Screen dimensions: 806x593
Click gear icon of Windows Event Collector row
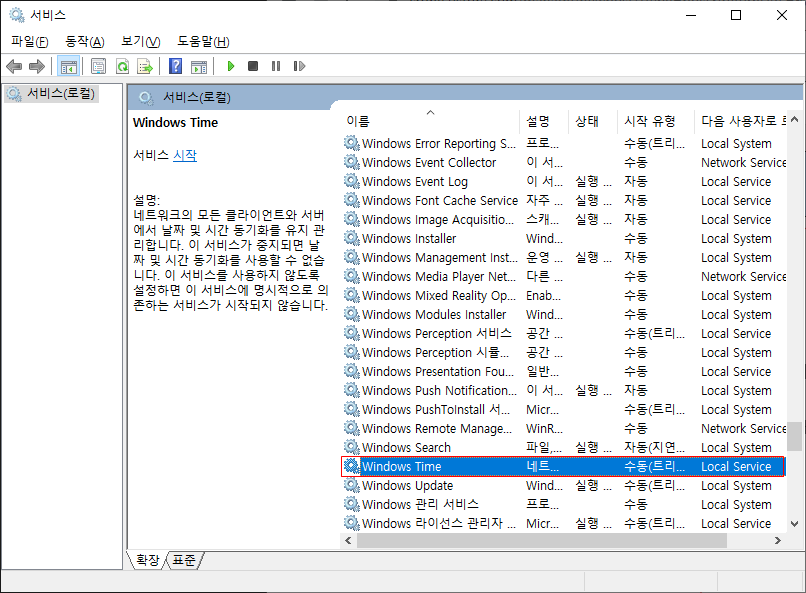(x=352, y=162)
